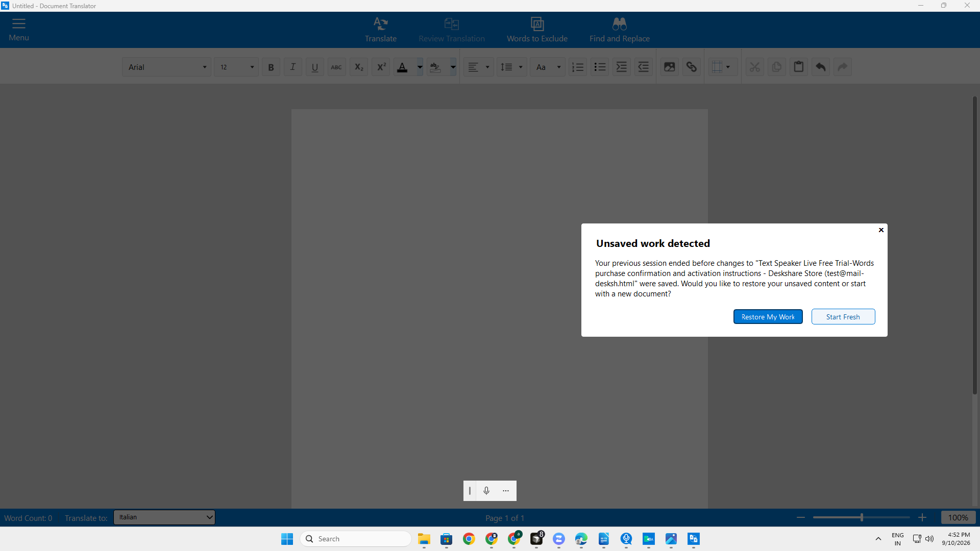
Task: Click the Windows Start button in taskbar
Action: [x=287, y=539]
